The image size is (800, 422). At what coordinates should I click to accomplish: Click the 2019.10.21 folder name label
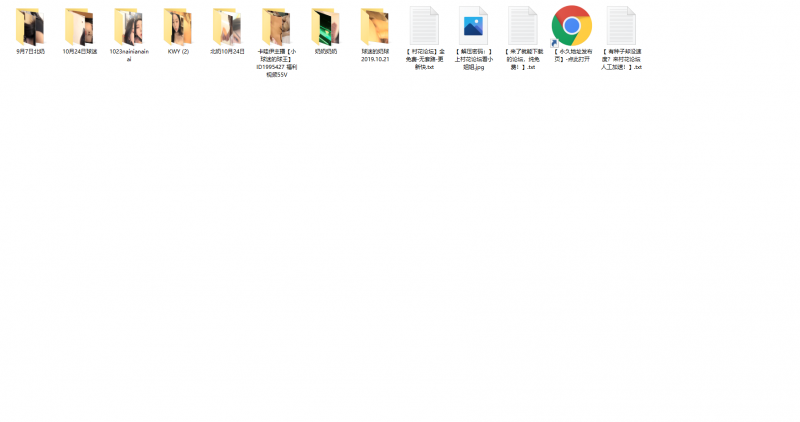coord(375,55)
